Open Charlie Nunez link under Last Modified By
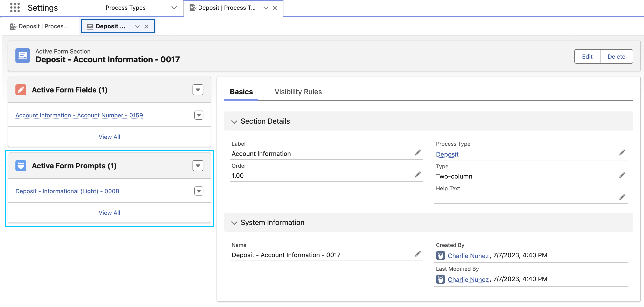Screen dimensions: 644x307 (x=468, y=279)
